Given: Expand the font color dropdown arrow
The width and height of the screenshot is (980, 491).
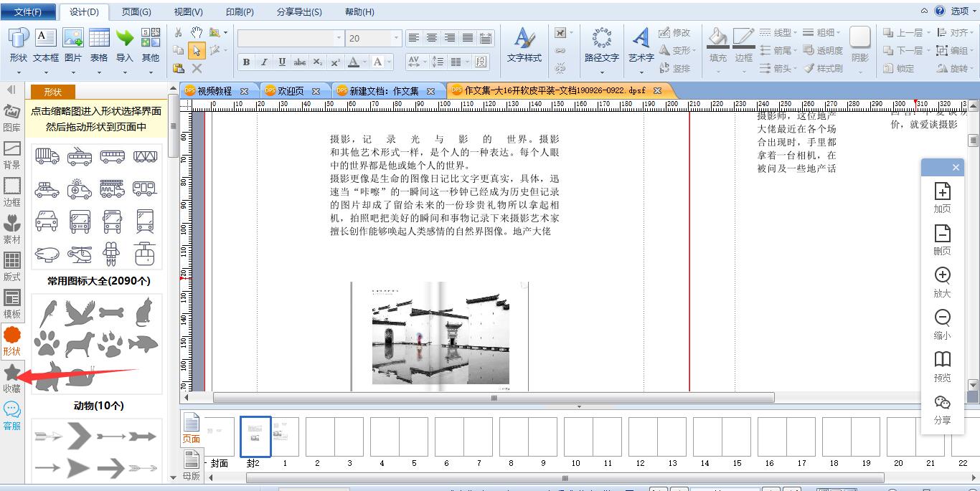Looking at the screenshot, I should 364,62.
